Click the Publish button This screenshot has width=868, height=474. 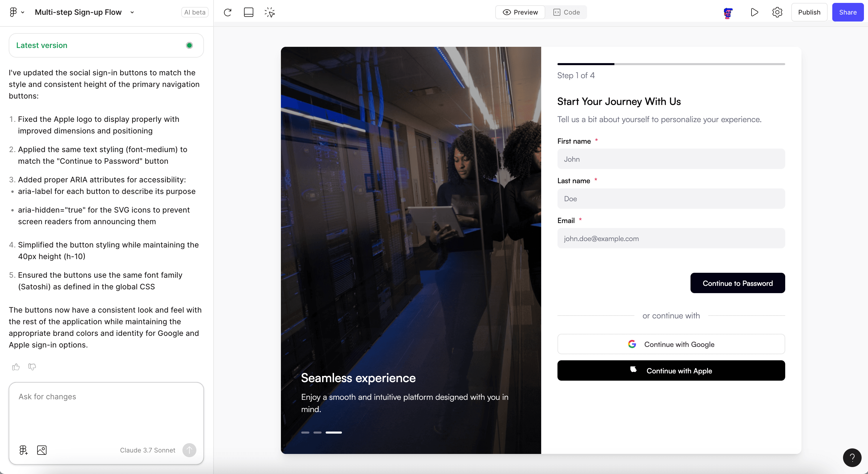click(x=809, y=12)
